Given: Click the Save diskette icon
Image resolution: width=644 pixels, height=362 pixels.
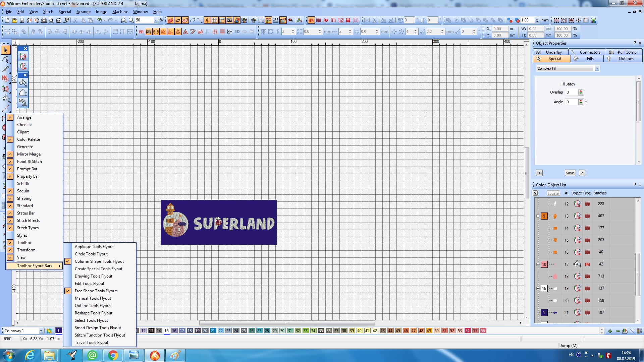Looking at the screenshot, I should tap(22, 20).
